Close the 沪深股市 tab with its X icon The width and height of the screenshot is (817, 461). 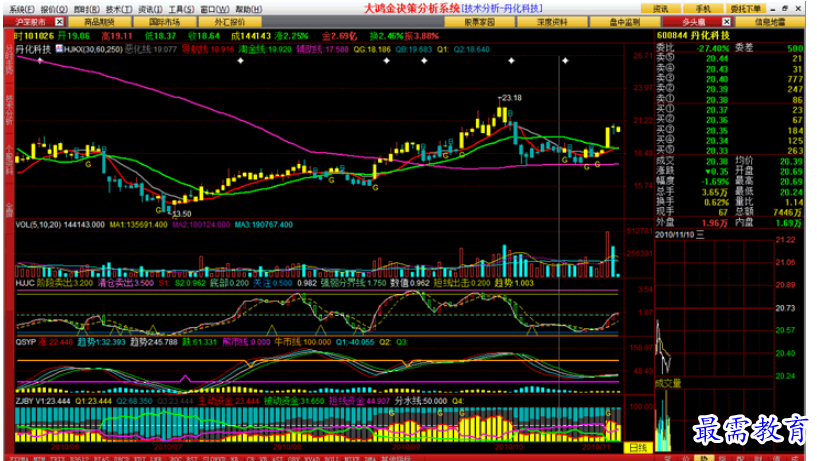click(58, 21)
